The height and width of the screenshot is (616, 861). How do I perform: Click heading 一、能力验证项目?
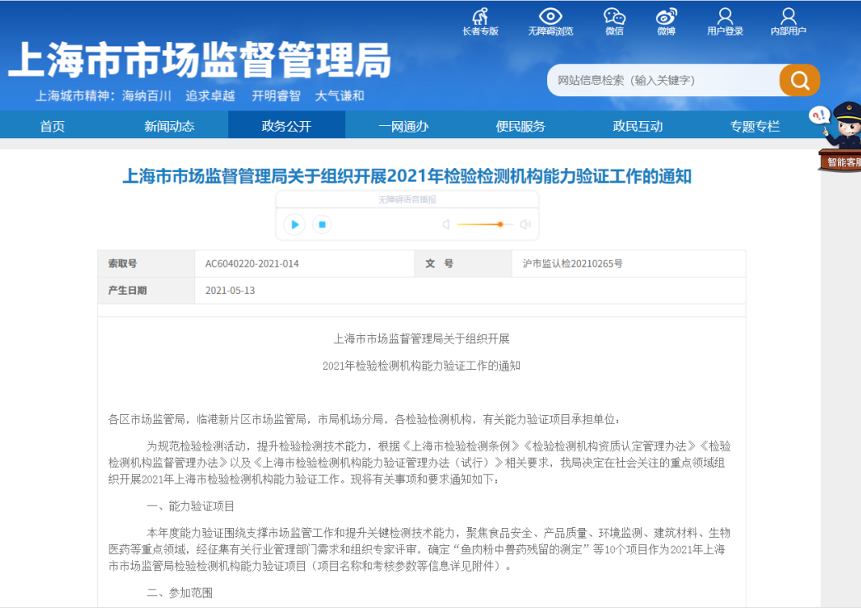[190, 506]
